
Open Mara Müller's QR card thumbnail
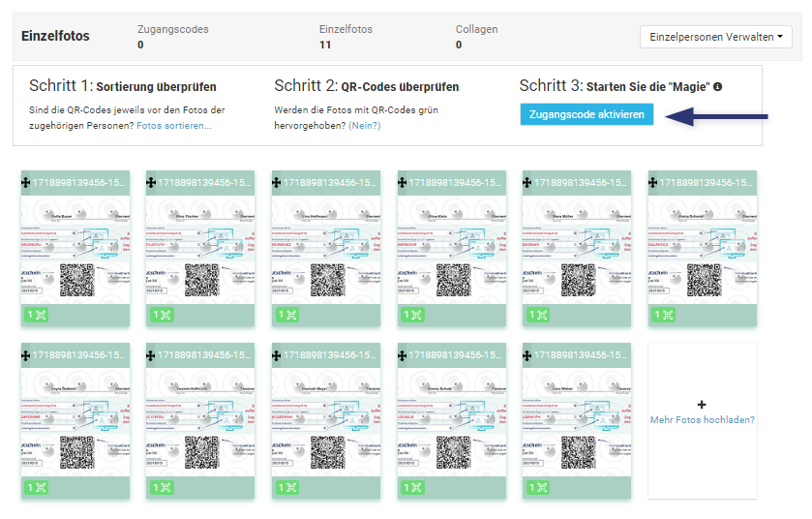577,250
